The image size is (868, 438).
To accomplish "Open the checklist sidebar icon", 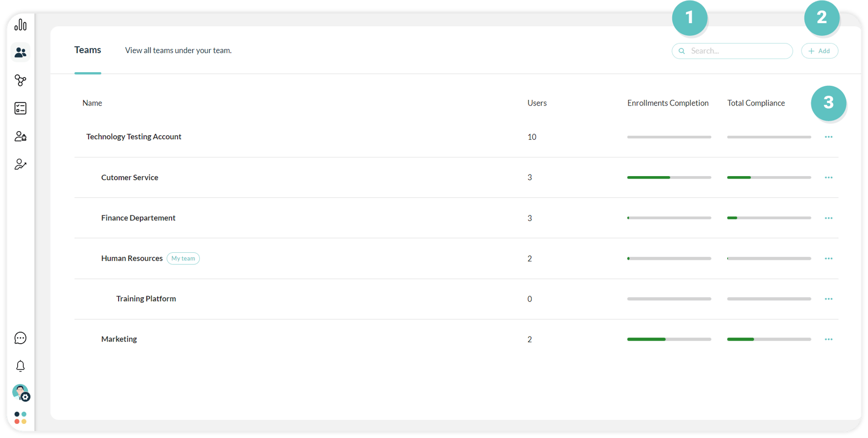I will pyautogui.click(x=20, y=108).
